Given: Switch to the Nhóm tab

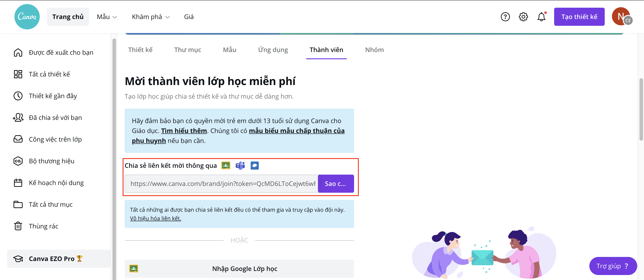Looking at the screenshot, I should 374,50.
